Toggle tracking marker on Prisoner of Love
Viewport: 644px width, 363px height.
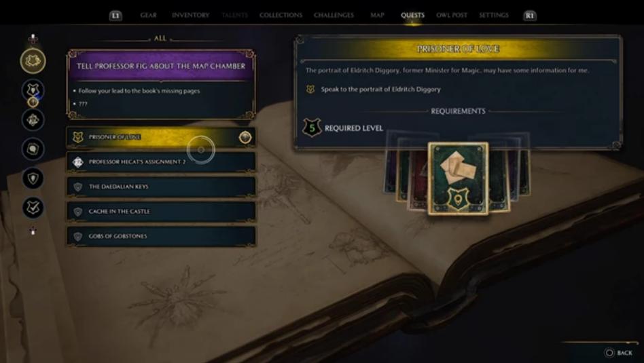click(x=245, y=137)
